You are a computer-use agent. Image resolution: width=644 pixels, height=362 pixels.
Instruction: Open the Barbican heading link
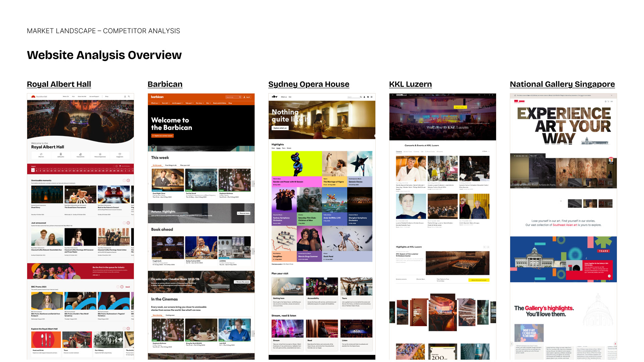(x=165, y=84)
